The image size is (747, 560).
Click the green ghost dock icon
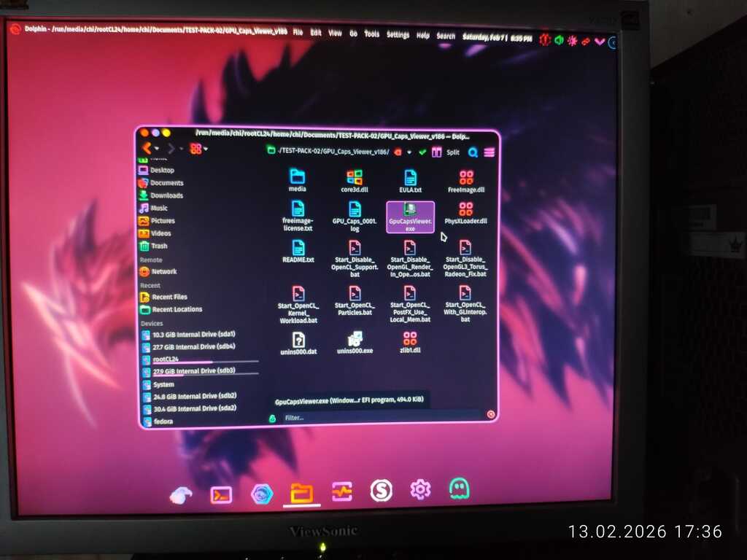point(460,489)
